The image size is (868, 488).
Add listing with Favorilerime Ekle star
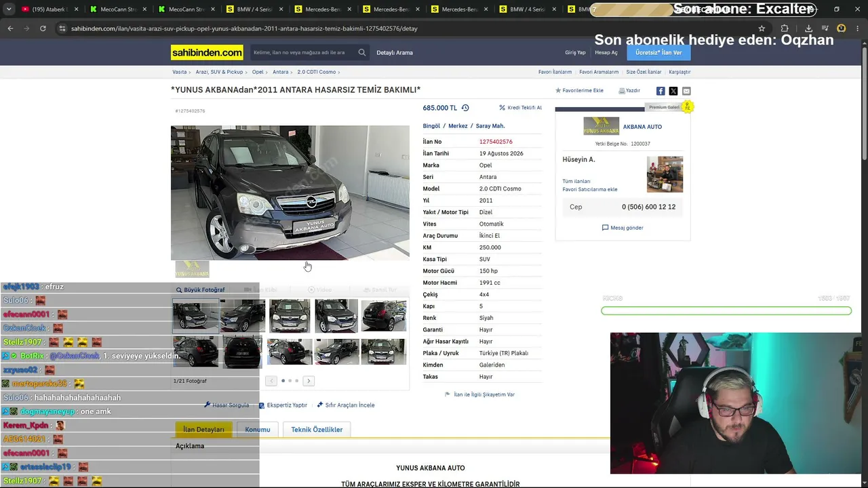pyautogui.click(x=579, y=90)
